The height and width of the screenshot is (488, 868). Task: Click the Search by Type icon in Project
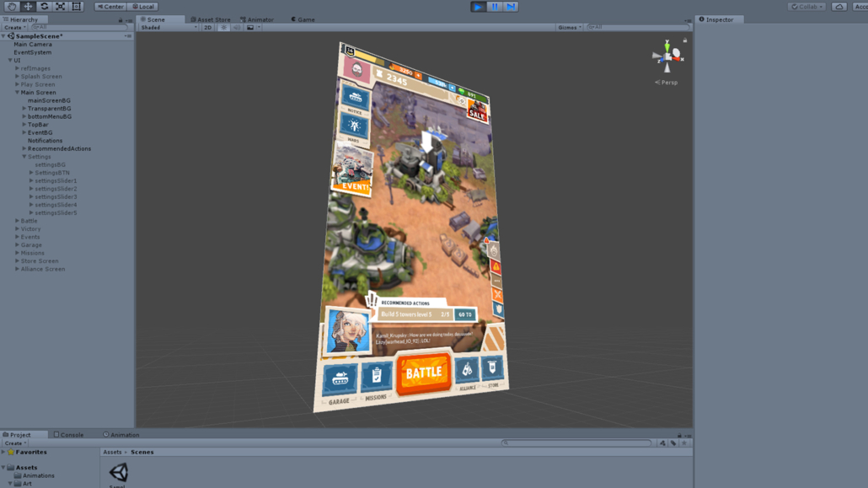[x=662, y=443]
